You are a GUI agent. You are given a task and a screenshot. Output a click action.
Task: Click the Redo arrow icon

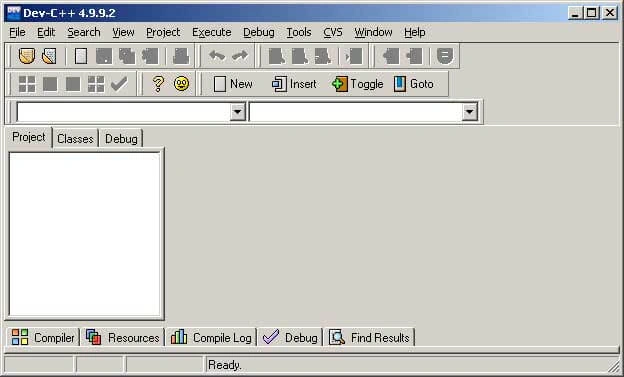[x=240, y=56]
